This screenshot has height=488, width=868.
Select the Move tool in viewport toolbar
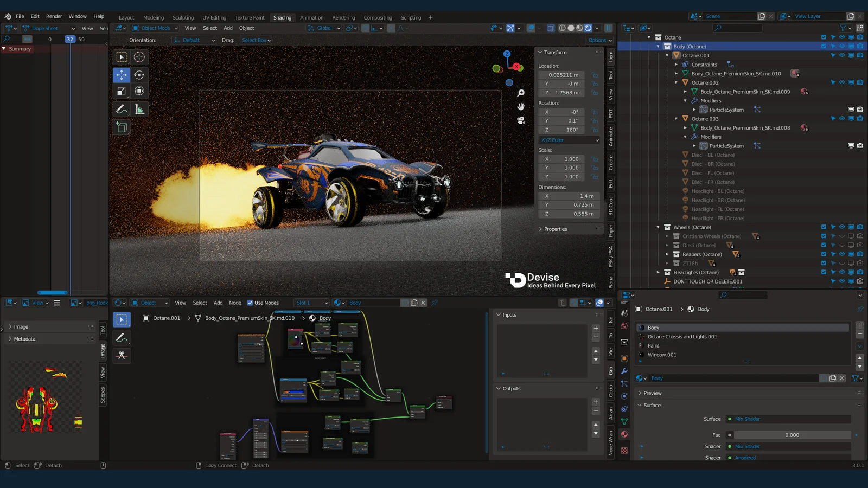(x=122, y=75)
